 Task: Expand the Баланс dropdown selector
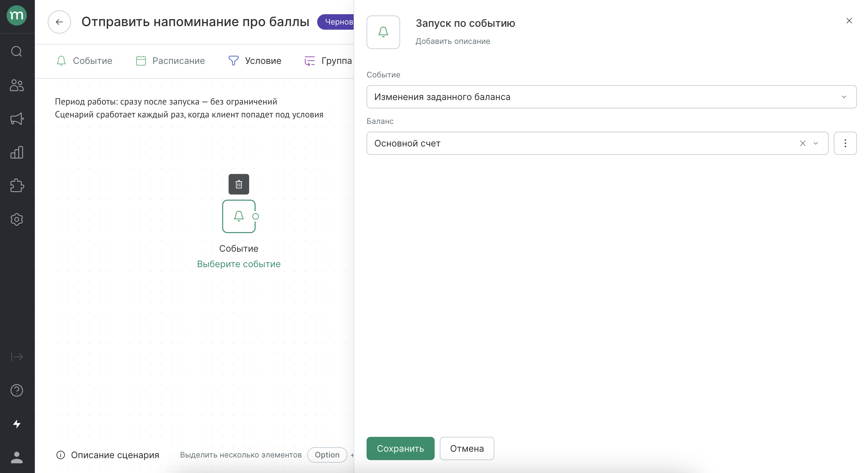click(x=816, y=143)
